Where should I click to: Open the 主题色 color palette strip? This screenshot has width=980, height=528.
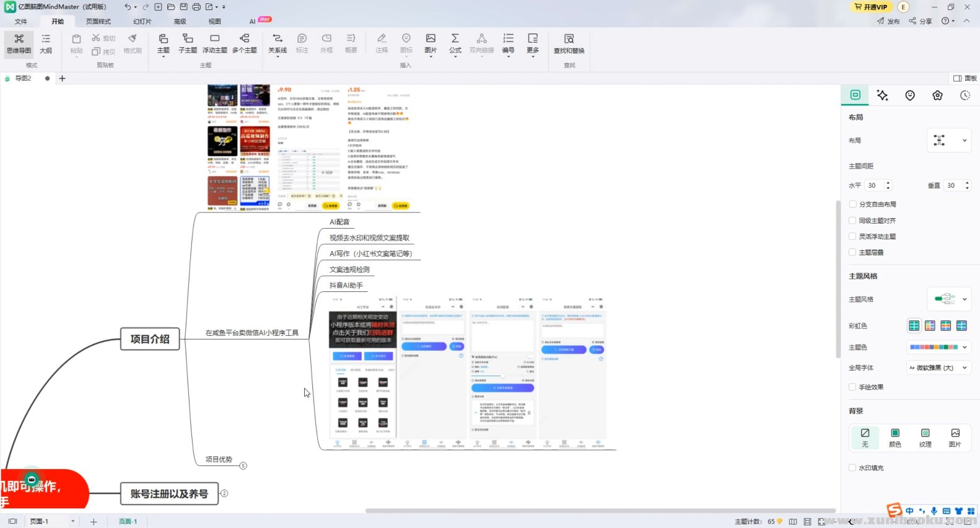pos(938,347)
